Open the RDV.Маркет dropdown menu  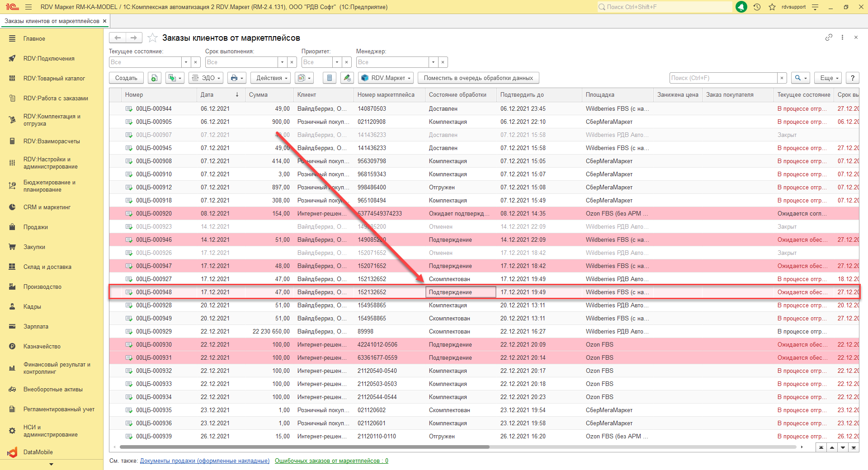[387, 78]
